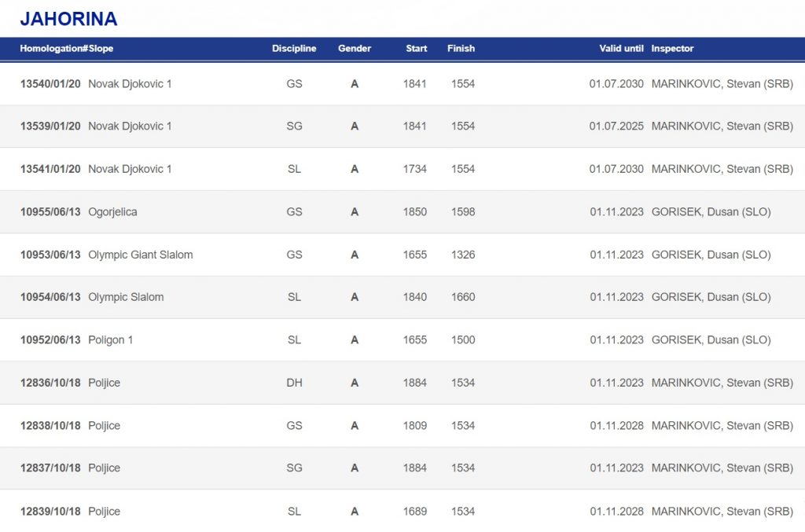The image size is (805, 532).
Task: Click the 01.07.2025 valid until date
Action: pos(616,127)
